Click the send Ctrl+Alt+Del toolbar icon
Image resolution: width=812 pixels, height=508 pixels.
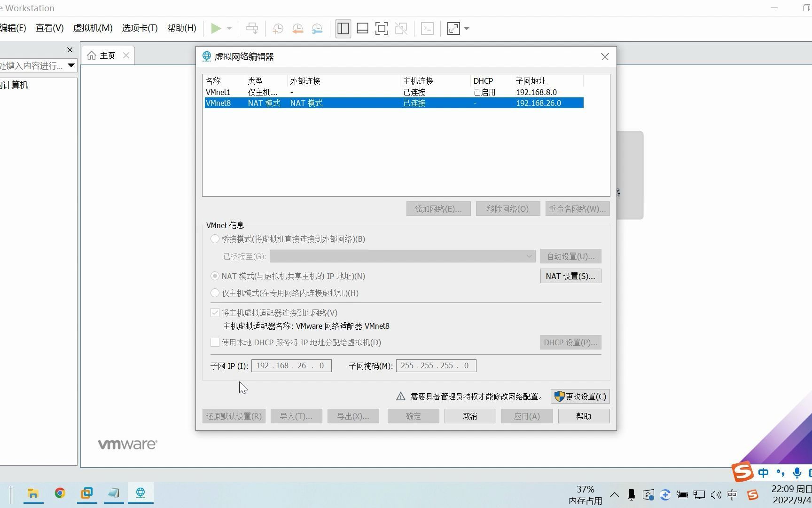[252, 29]
